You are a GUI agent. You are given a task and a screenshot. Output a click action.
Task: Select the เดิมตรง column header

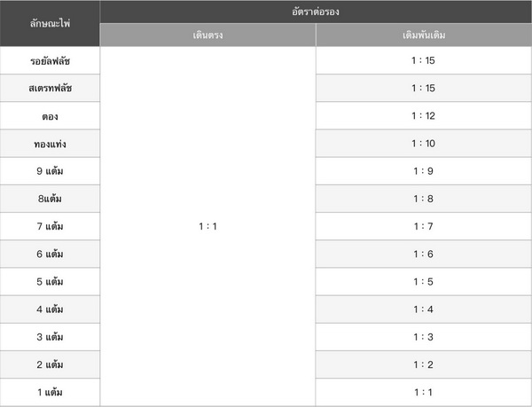pyautogui.click(x=207, y=35)
